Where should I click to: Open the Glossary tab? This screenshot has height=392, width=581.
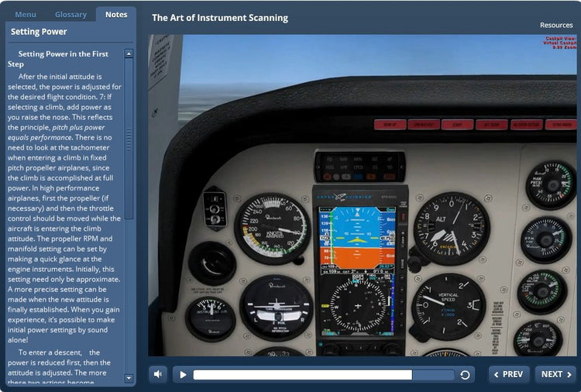pyautogui.click(x=71, y=15)
